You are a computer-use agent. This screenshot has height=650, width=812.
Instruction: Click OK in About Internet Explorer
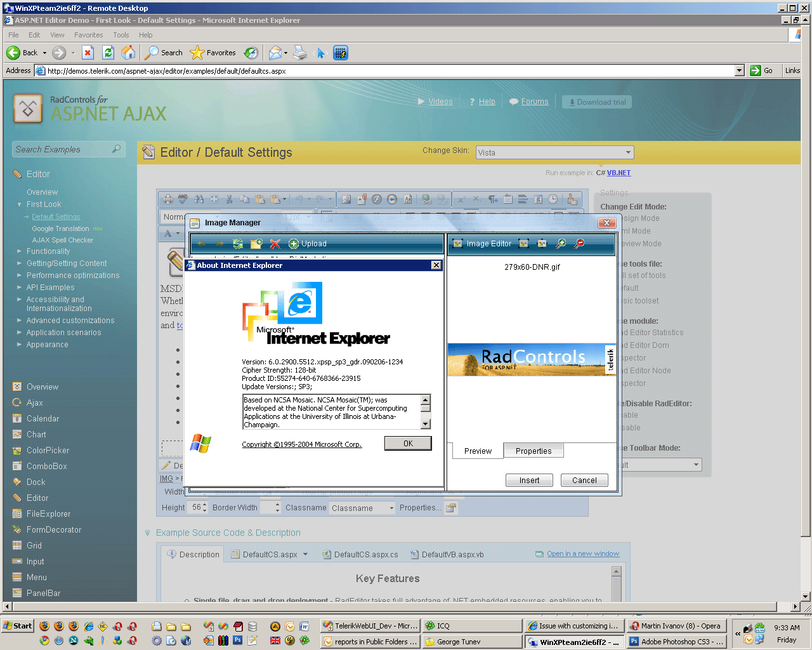click(x=408, y=443)
